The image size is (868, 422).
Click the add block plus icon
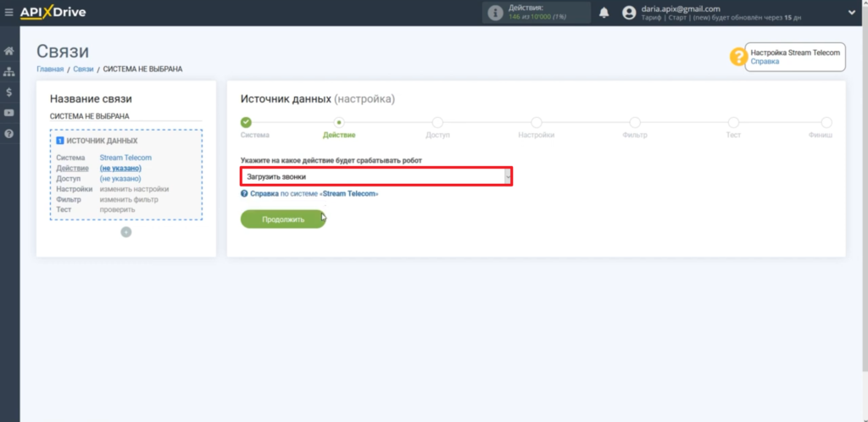tap(126, 231)
